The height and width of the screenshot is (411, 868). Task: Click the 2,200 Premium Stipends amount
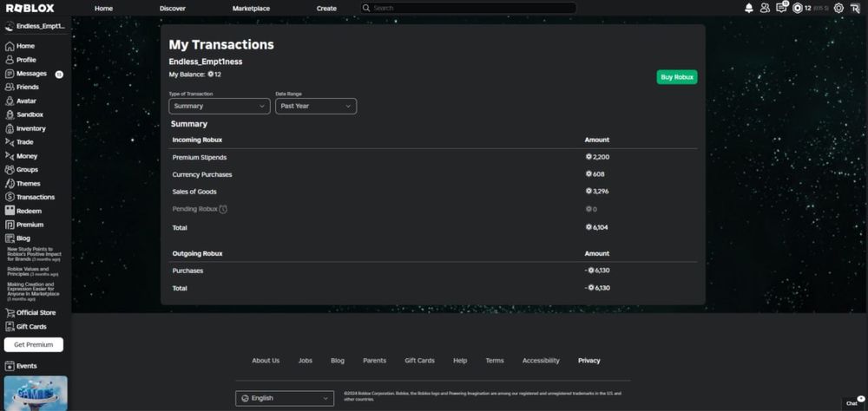597,157
